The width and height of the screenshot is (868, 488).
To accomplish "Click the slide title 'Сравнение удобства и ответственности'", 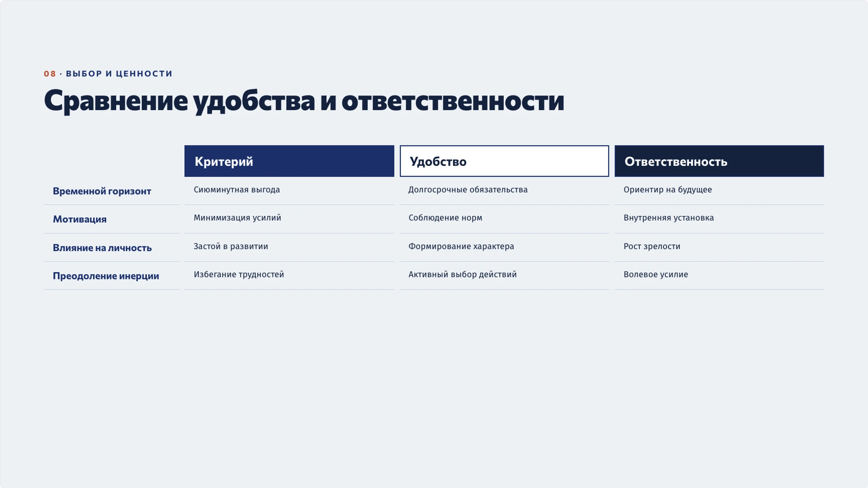I will (x=304, y=101).
